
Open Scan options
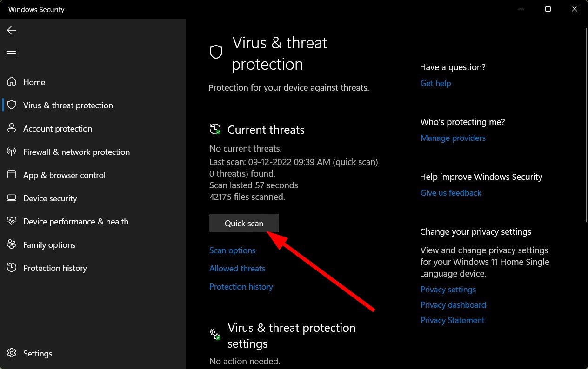pos(232,250)
